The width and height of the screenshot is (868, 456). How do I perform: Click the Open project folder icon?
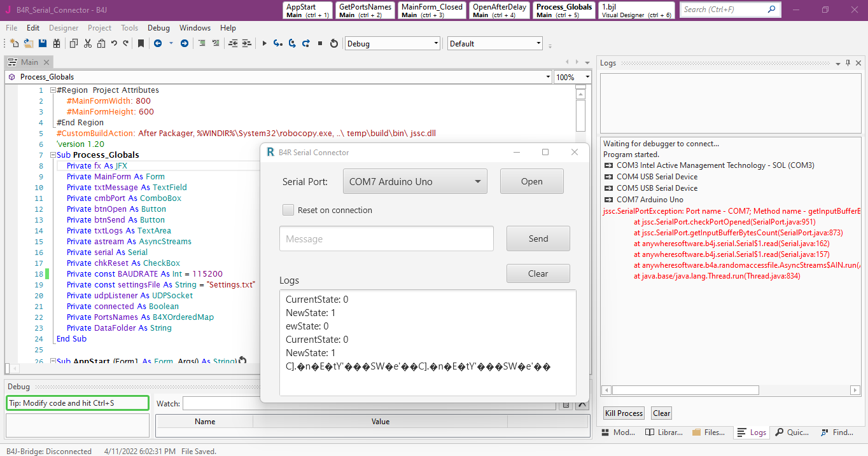pyautogui.click(x=29, y=43)
